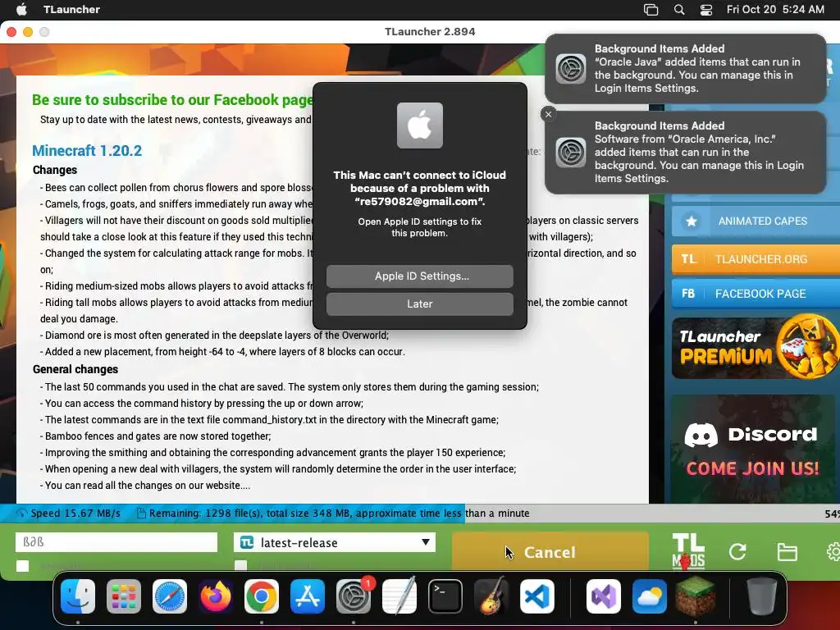Open the cloud-and-sun app in the Dock
This screenshot has width=840, height=630.
pos(650,596)
